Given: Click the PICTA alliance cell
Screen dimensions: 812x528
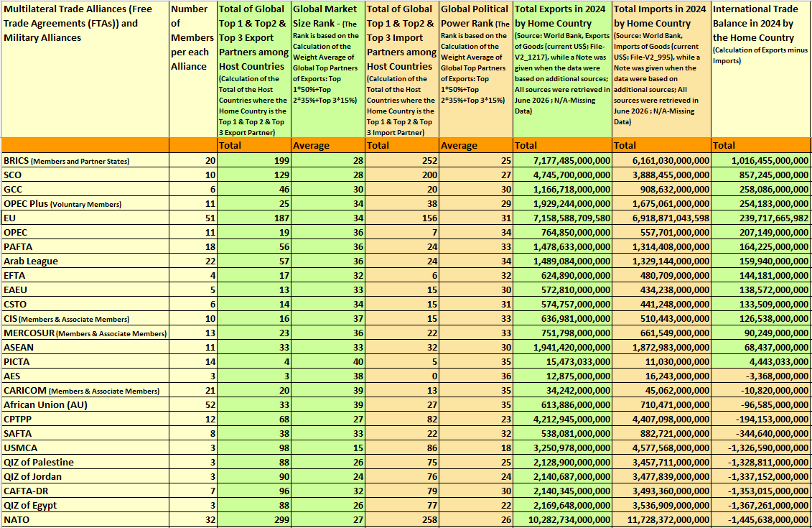Looking at the screenshot, I should coord(85,361).
